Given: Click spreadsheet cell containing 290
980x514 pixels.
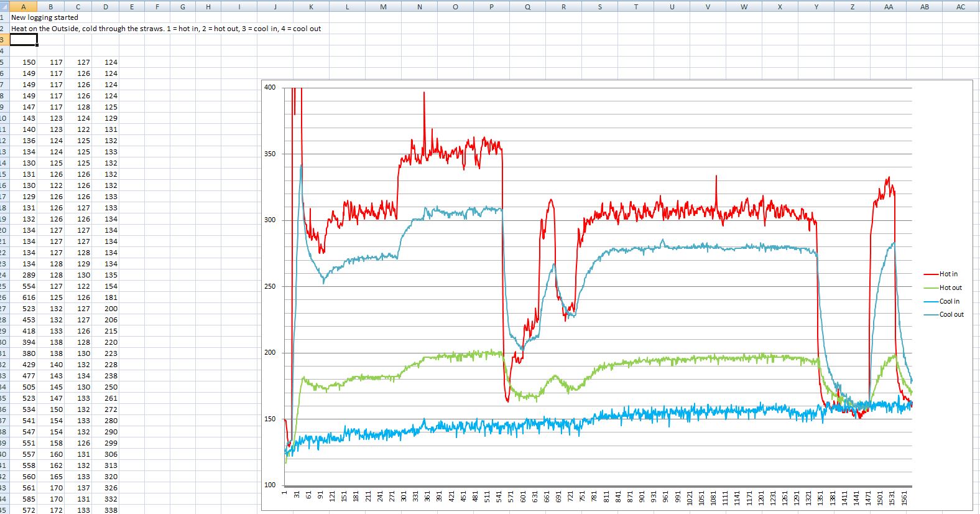Looking at the screenshot, I should pos(106,432).
